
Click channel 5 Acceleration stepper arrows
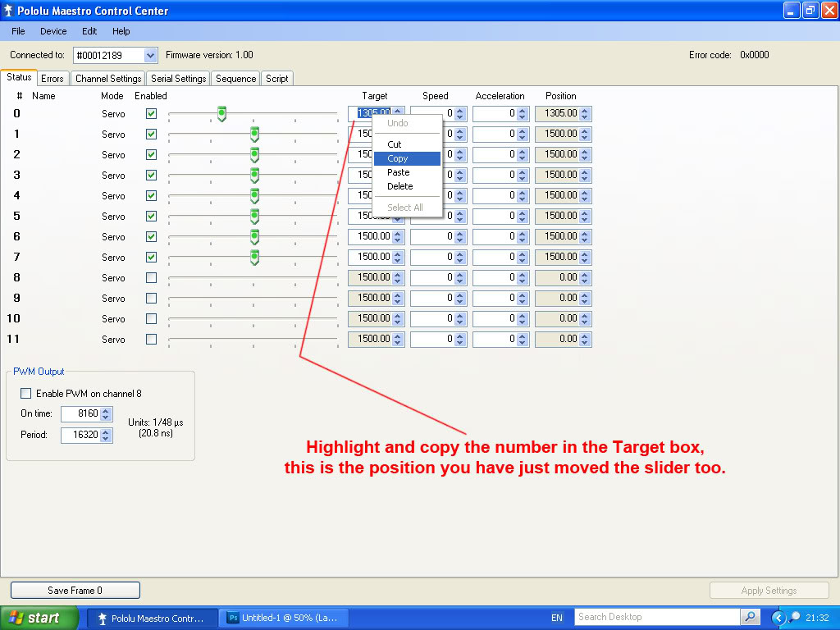coord(523,216)
